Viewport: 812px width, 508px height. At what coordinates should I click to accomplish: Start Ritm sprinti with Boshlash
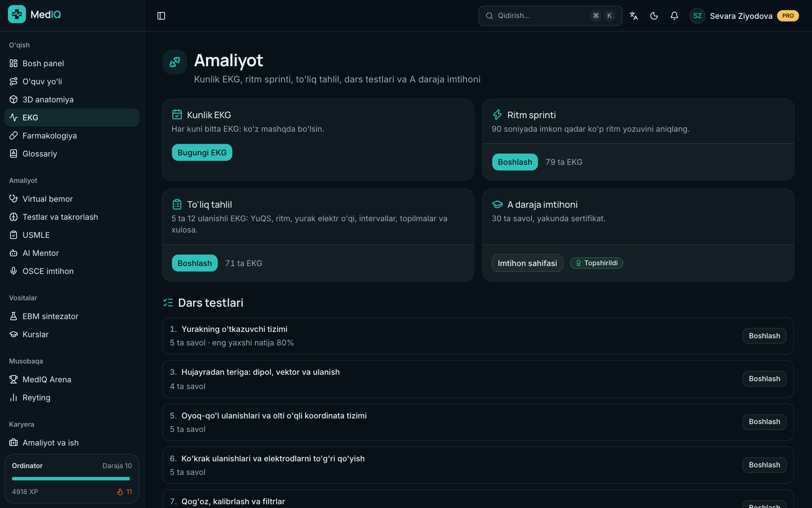[x=515, y=162]
